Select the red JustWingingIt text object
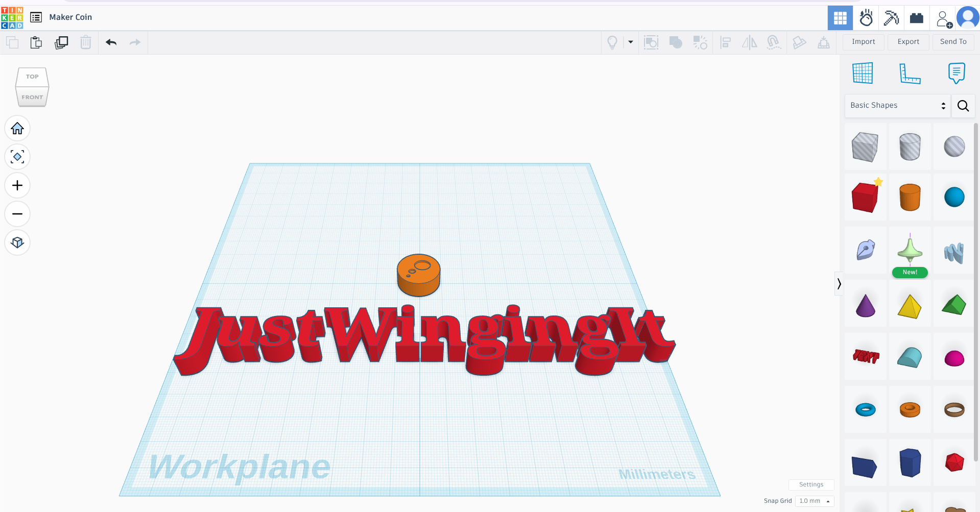The width and height of the screenshot is (980, 512). 424,341
